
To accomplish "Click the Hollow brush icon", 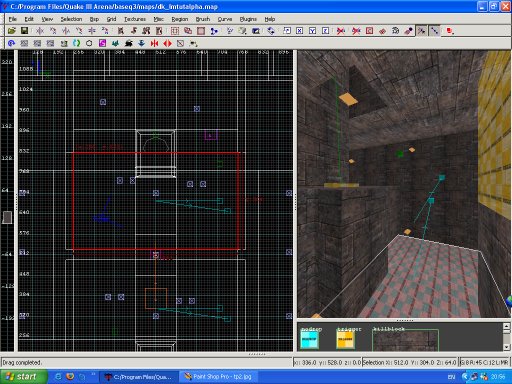I will 175,31.
